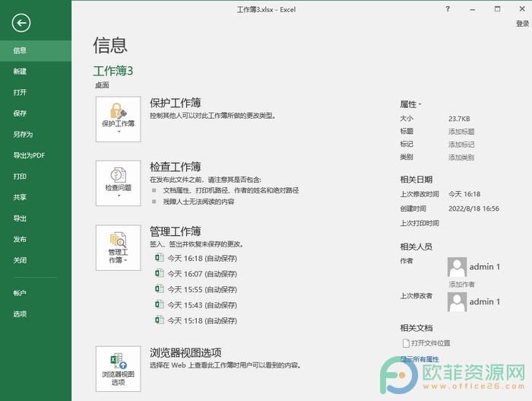Open 打开文件位置 link
The width and height of the screenshot is (532, 401).
[x=431, y=343]
